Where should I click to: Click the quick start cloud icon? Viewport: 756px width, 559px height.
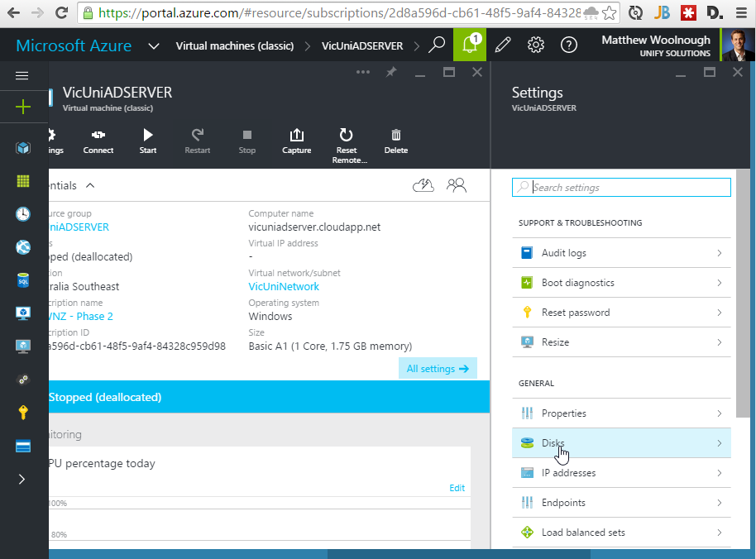click(423, 185)
